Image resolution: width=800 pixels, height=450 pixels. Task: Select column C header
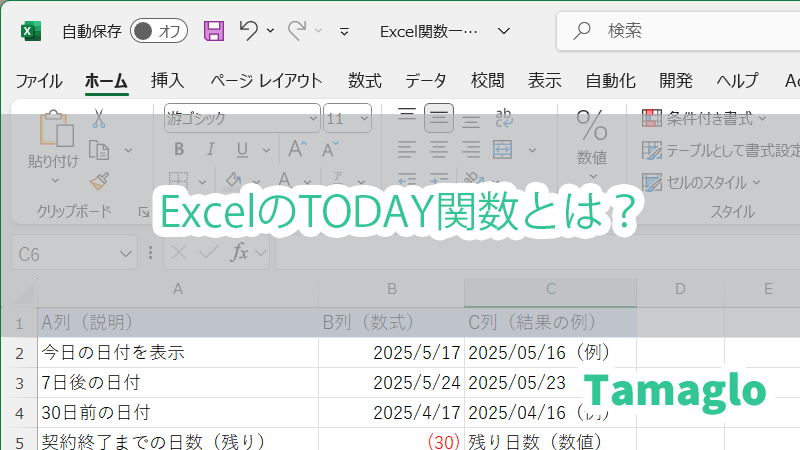pos(550,290)
